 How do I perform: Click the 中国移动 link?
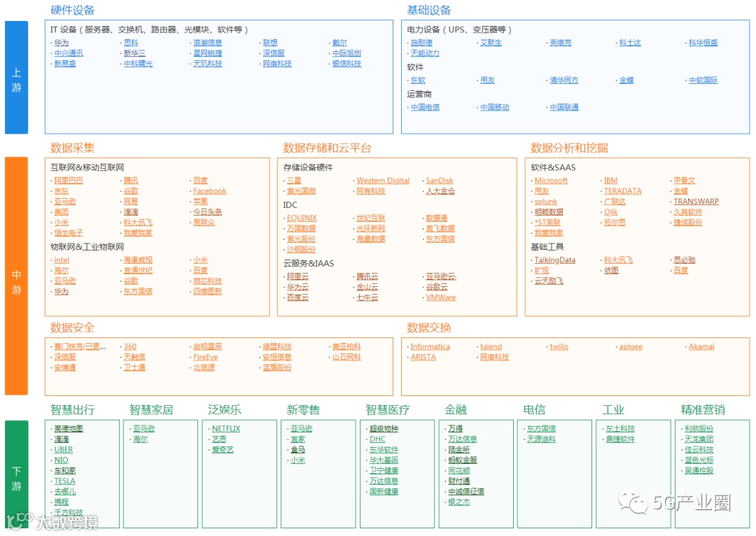(495, 108)
